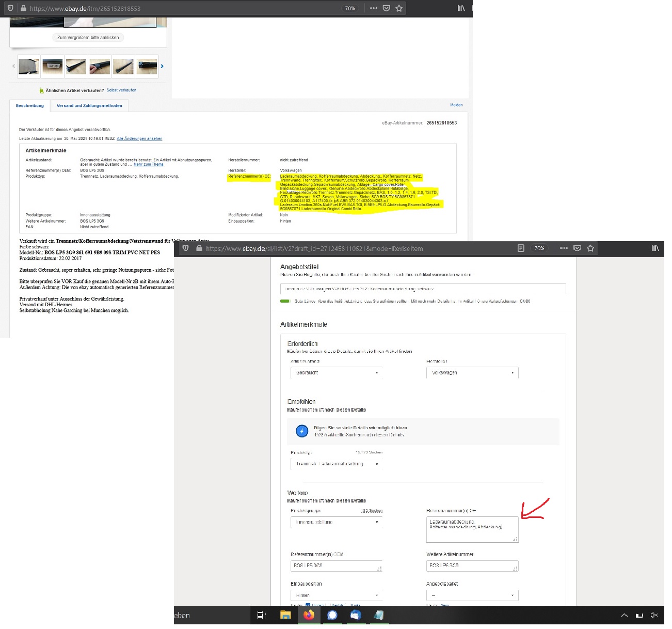672x629 pixels.
Task: Click the Pocket save icon in the item page toolbar
Action: pos(386,8)
